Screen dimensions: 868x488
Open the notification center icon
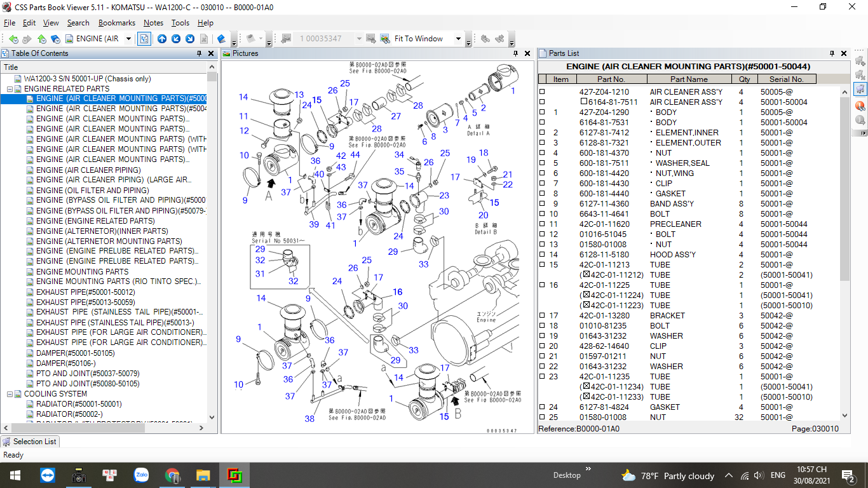[x=848, y=475]
